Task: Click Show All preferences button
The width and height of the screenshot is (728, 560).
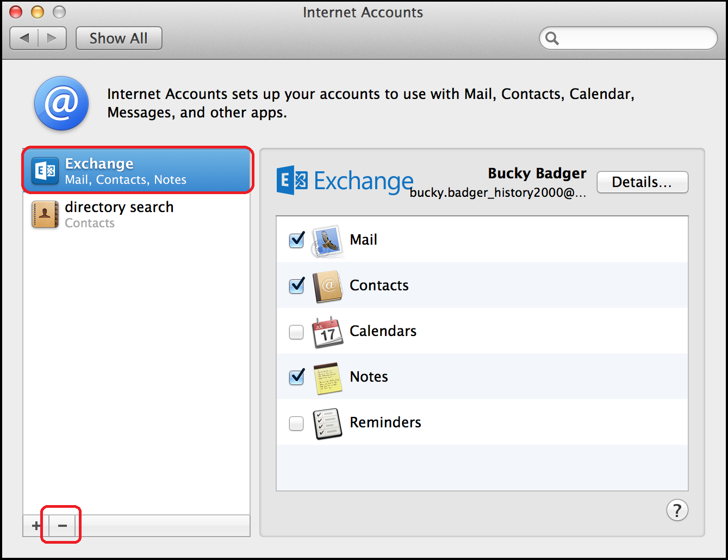Action: point(119,38)
